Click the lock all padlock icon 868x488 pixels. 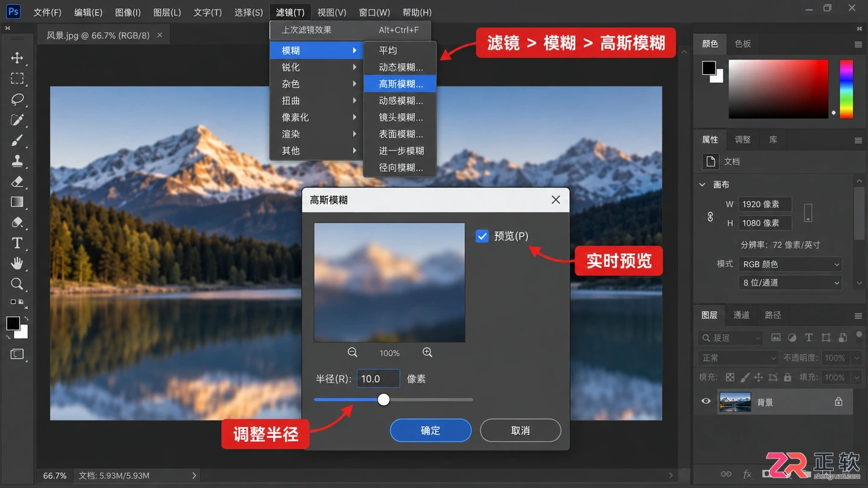pos(787,378)
